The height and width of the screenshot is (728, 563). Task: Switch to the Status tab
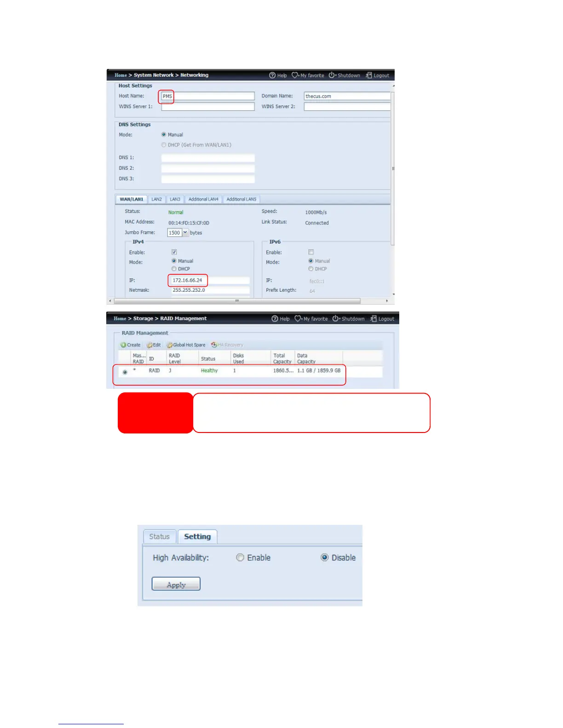[160, 537]
